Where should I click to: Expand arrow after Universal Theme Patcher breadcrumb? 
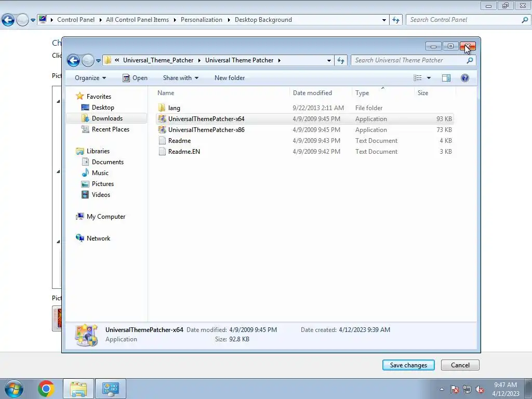(x=279, y=60)
